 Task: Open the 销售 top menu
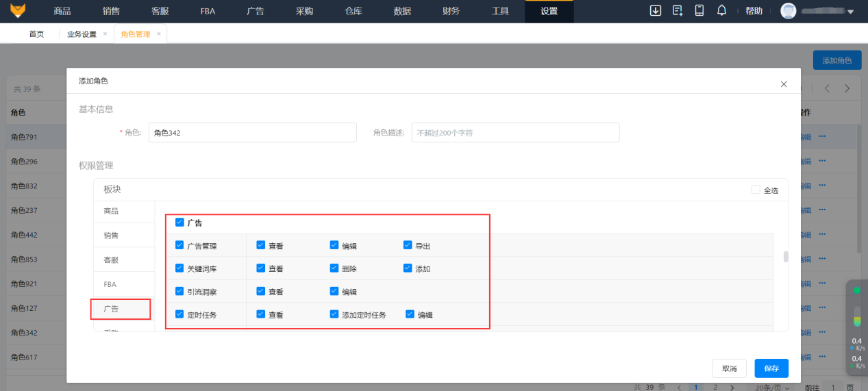pos(111,11)
